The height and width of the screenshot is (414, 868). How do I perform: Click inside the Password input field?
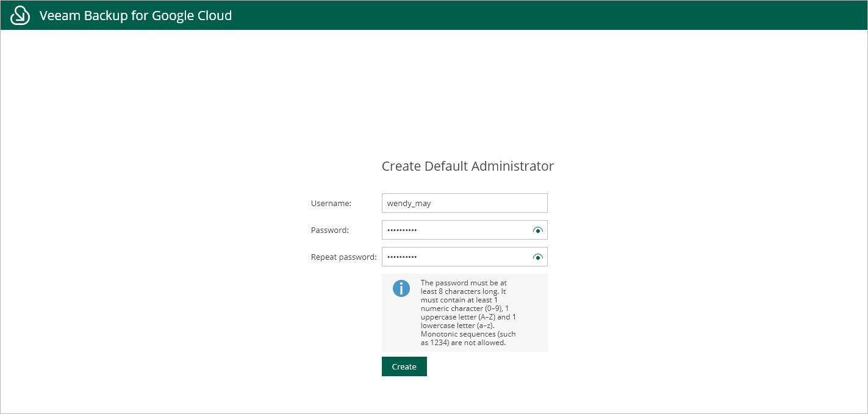tap(464, 230)
